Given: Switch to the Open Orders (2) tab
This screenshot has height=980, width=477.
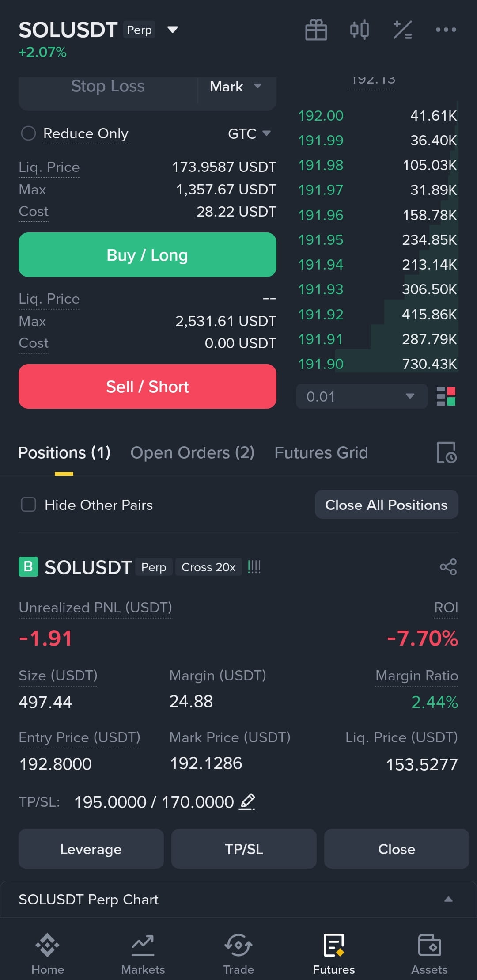Looking at the screenshot, I should coord(193,452).
